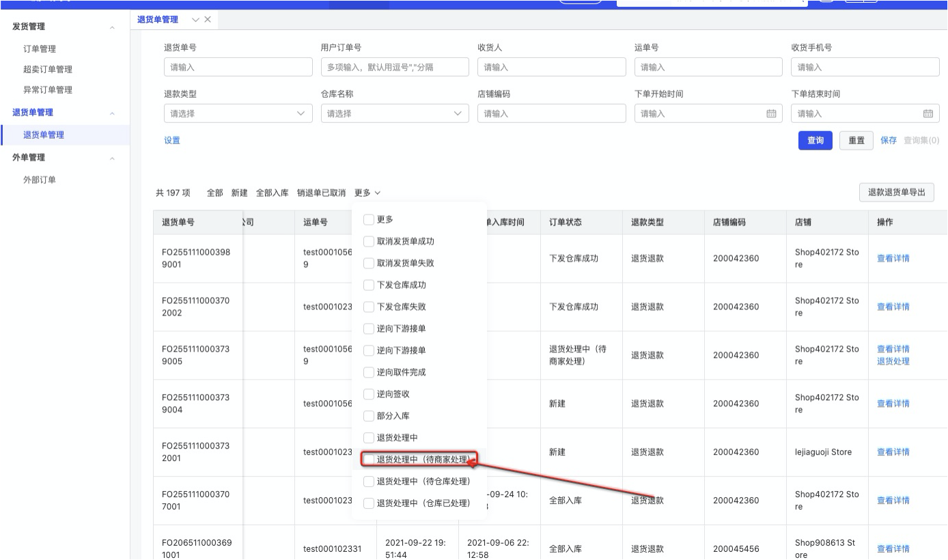Open the 下单开始时间 calendar icon

(x=771, y=114)
